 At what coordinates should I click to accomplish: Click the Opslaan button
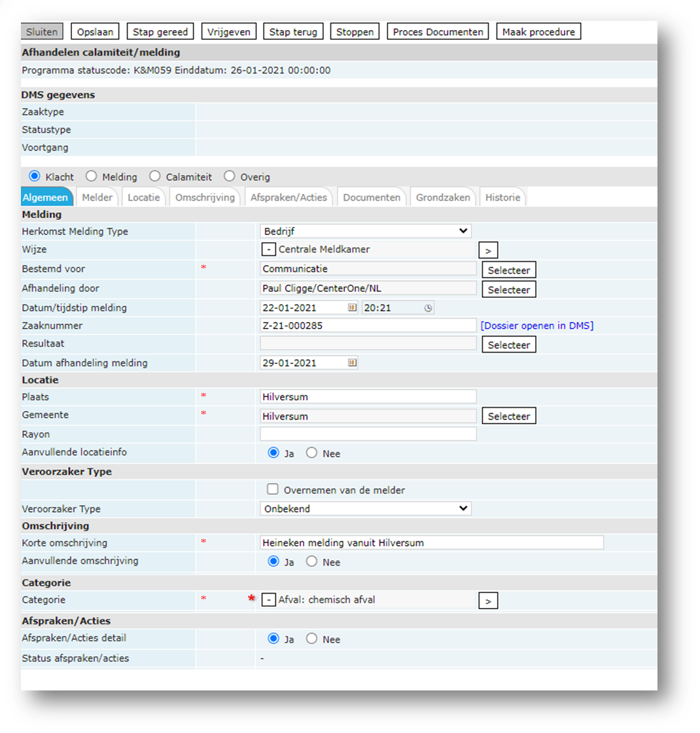96,32
